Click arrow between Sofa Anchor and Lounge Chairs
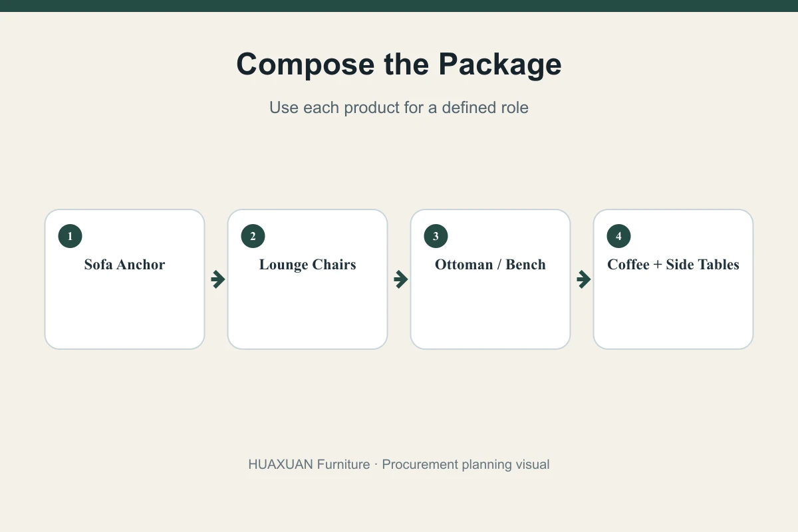 (218, 279)
